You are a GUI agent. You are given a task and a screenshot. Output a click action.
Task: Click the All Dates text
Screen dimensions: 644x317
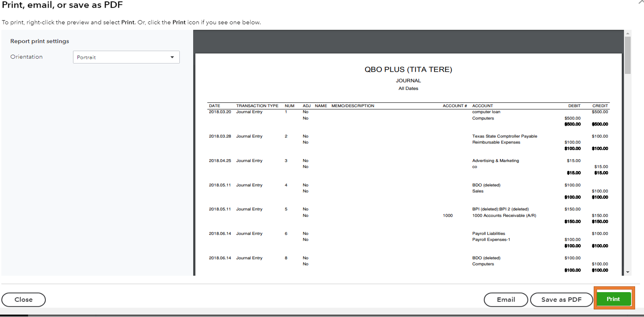408,88
